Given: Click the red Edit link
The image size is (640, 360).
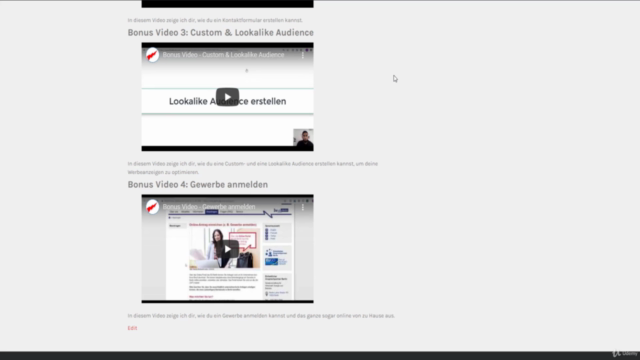Looking at the screenshot, I should (x=132, y=328).
